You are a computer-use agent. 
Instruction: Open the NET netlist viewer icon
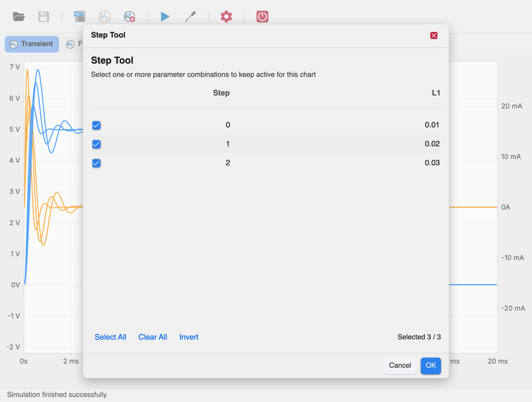[x=80, y=17]
